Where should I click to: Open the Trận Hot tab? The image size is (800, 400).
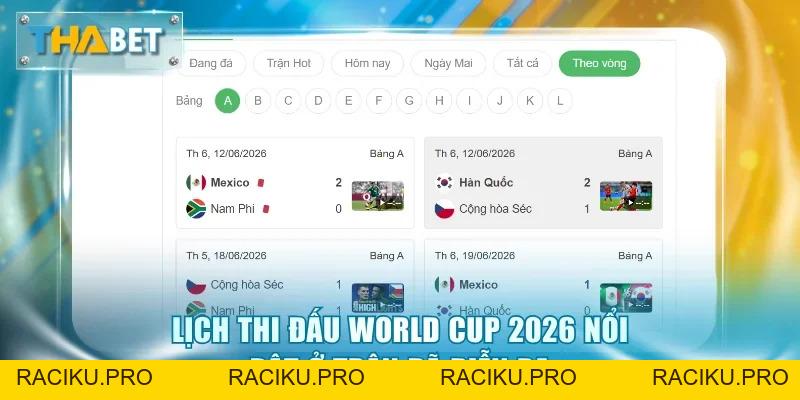tap(288, 63)
